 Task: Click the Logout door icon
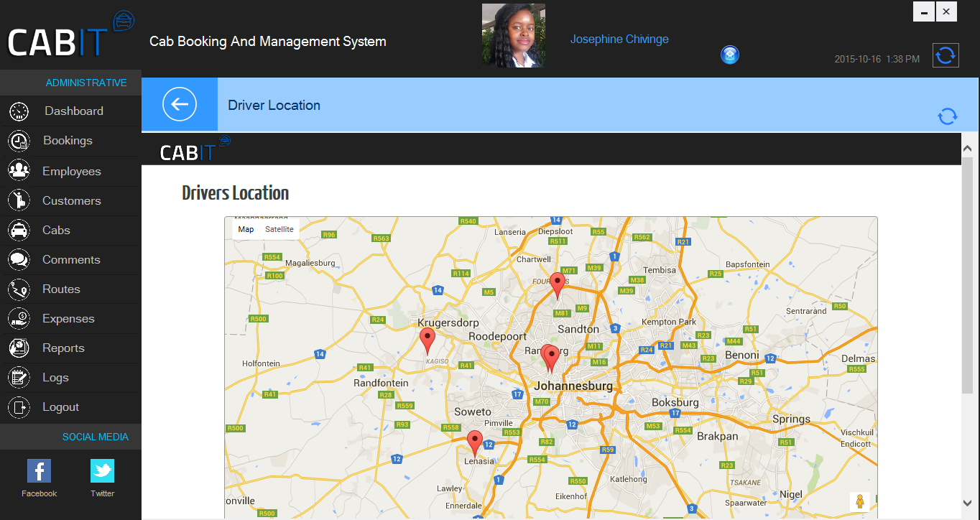(x=19, y=407)
